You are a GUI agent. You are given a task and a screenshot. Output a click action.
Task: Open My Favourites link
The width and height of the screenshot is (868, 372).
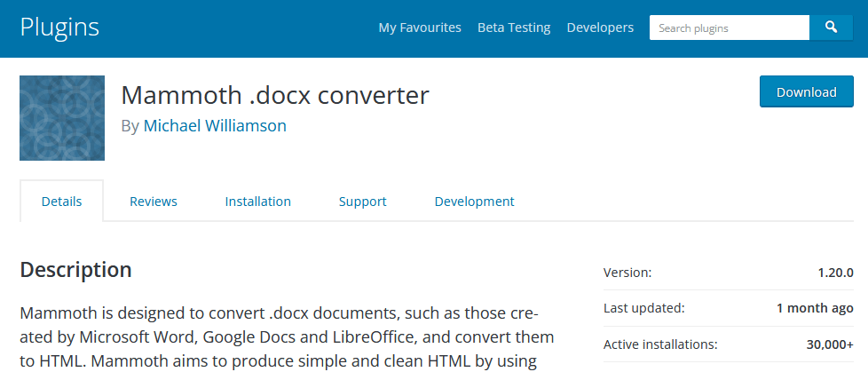point(420,28)
